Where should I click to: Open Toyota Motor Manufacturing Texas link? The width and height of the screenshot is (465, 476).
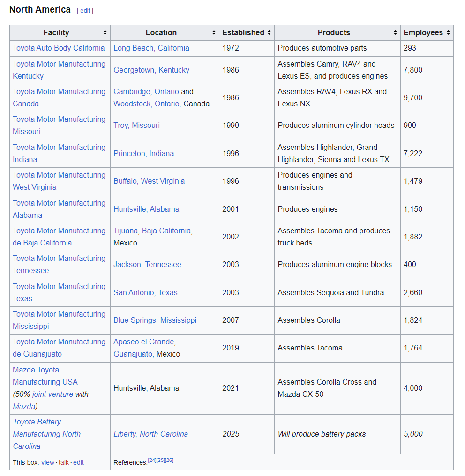59,292
